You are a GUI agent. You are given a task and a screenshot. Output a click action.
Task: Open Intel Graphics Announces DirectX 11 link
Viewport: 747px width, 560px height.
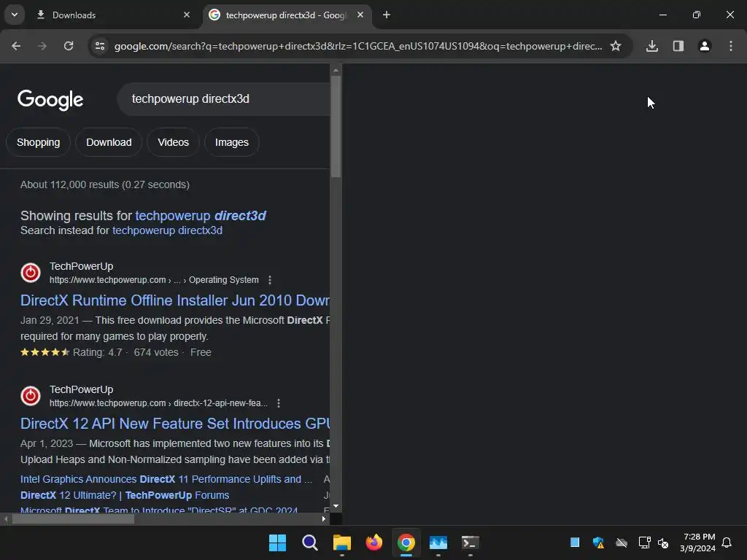166,479
